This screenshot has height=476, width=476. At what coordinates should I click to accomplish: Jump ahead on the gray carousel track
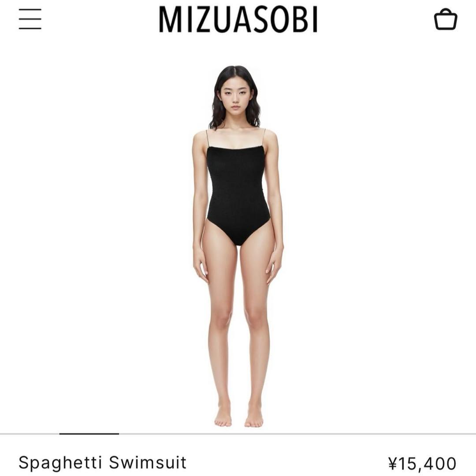[x=297, y=434]
